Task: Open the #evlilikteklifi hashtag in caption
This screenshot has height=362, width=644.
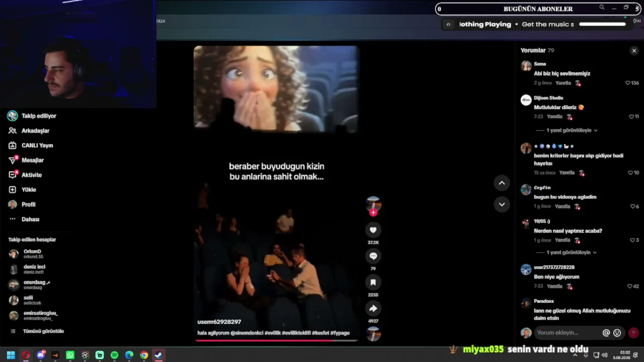Action: pyautogui.click(x=295, y=333)
